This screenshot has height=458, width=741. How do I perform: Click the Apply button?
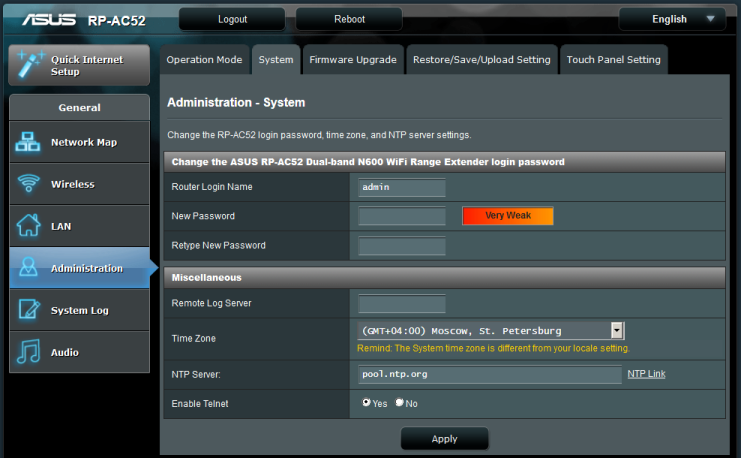444,439
